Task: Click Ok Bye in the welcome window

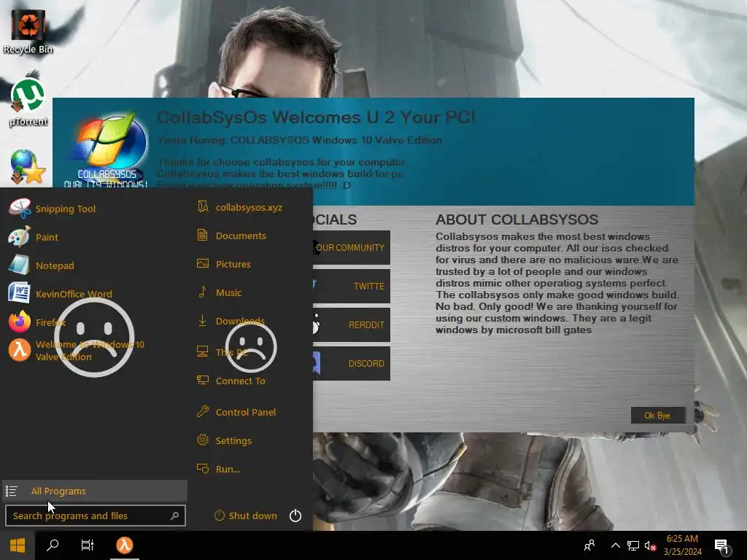Action: (657, 415)
